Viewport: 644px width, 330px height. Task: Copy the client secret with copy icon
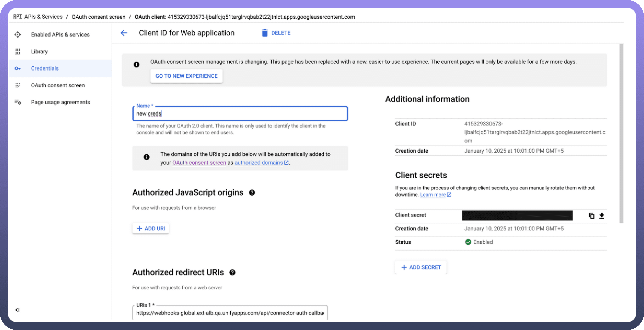[x=591, y=215]
